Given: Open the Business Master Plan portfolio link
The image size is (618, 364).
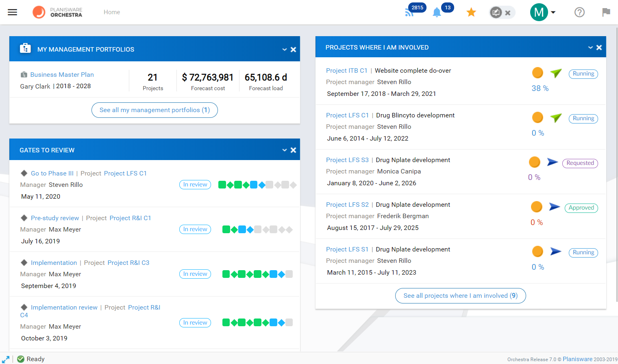Looking at the screenshot, I should [x=62, y=74].
